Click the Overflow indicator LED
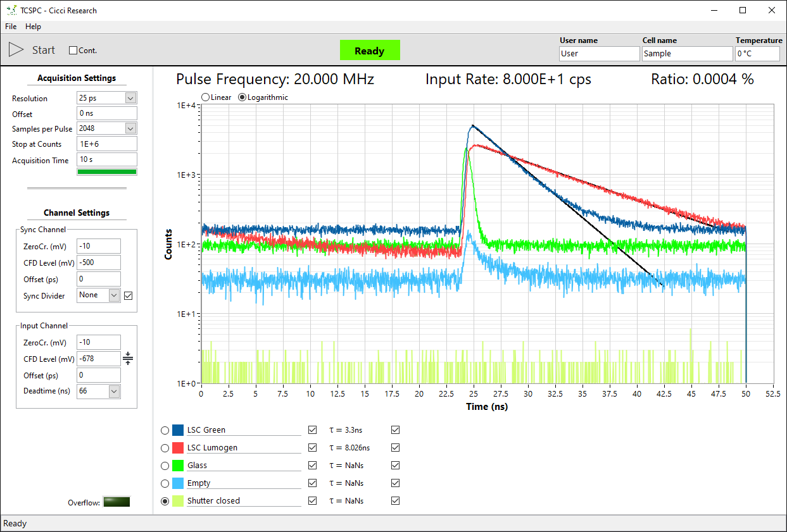 point(117,502)
